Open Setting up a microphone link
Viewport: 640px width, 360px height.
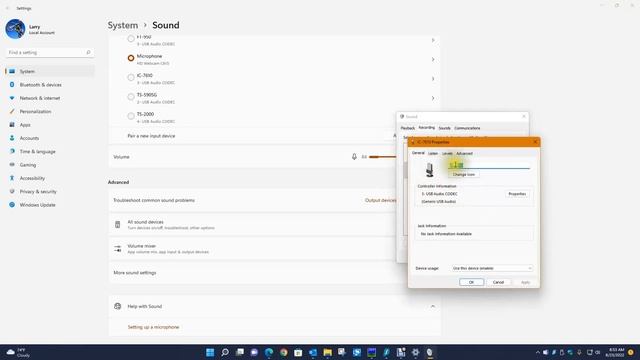[153, 327]
